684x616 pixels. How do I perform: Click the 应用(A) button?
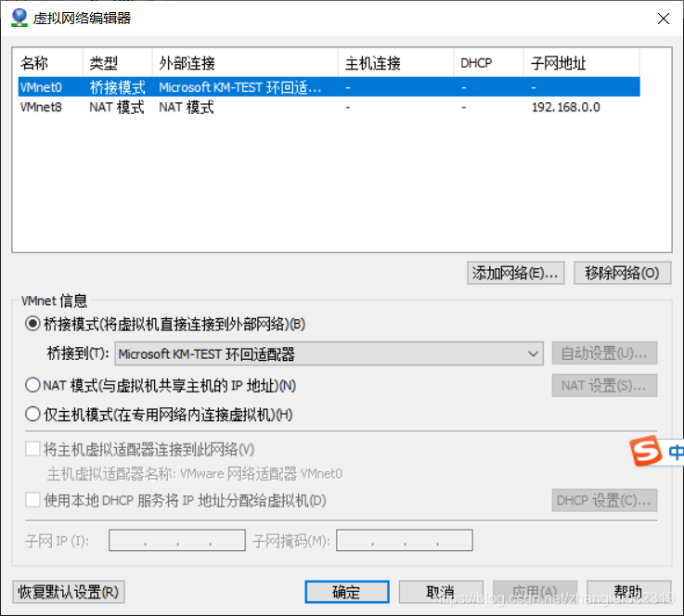tap(535, 592)
